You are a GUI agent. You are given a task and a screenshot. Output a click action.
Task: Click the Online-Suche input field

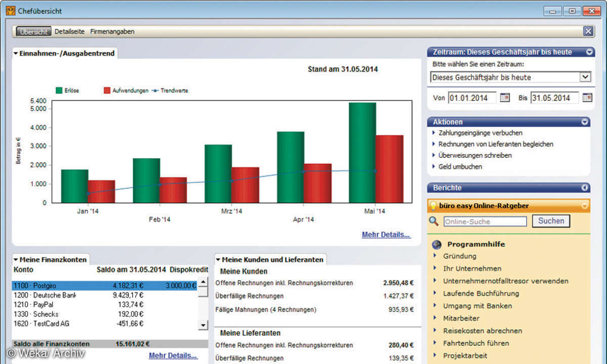point(485,221)
